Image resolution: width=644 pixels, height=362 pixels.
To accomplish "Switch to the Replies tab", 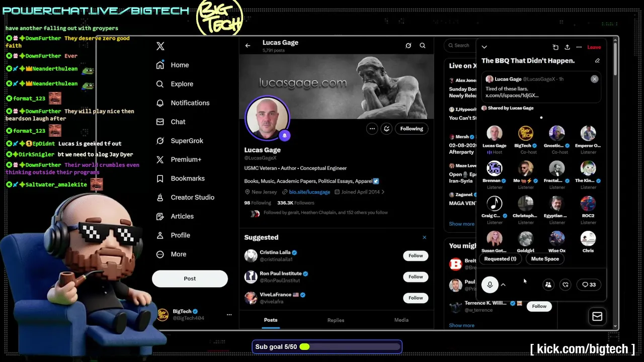I will (x=336, y=320).
